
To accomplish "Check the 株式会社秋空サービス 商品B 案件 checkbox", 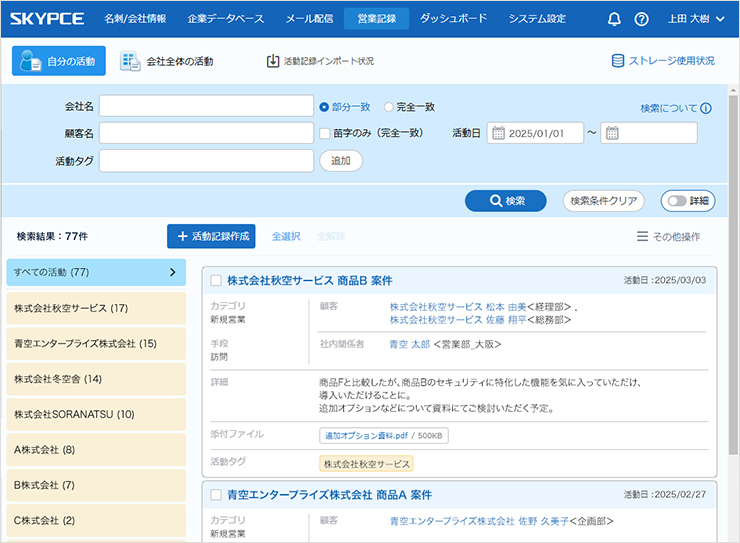I will pos(216,281).
